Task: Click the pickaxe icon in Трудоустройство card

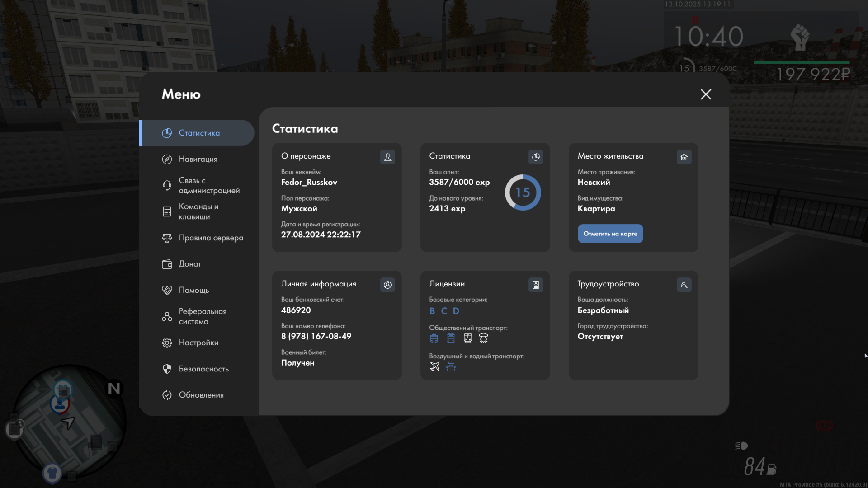Action: (x=684, y=285)
